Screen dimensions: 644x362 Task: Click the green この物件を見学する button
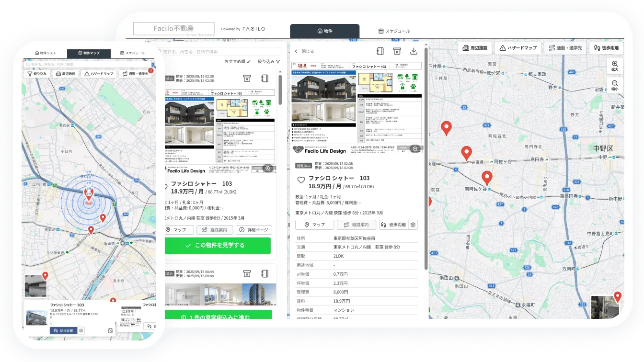pyautogui.click(x=218, y=245)
